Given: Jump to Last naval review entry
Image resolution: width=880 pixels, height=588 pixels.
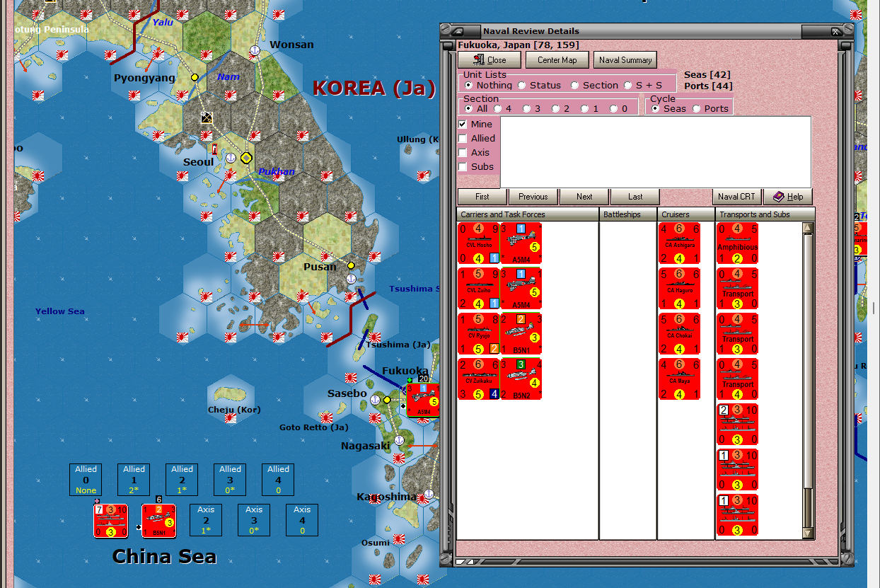Looking at the screenshot, I should coord(635,197).
